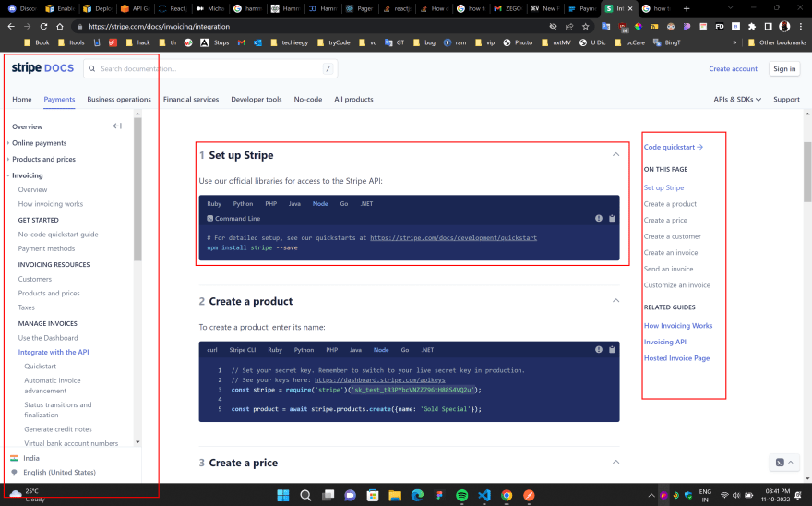
Task: Open the All products tab
Action: [x=353, y=99]
